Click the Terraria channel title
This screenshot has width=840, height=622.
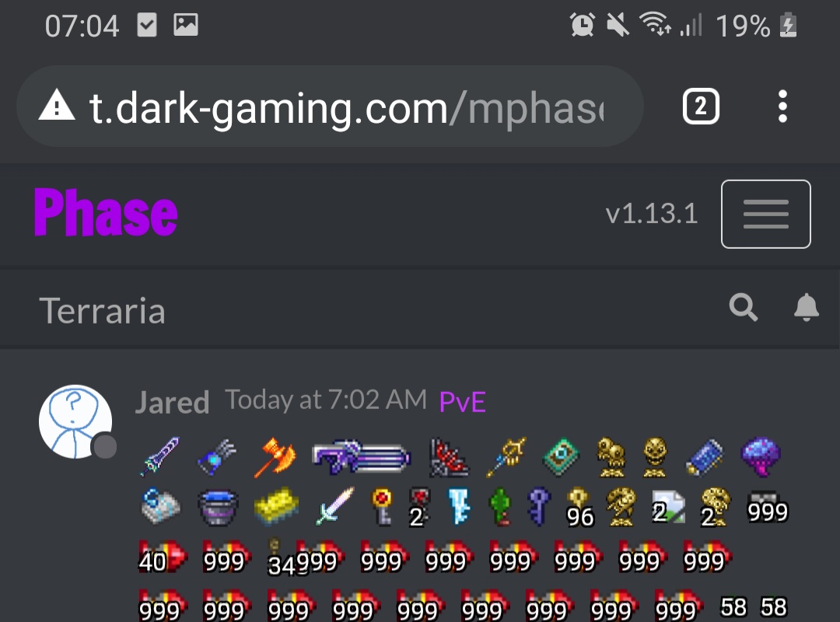[103, 311]
